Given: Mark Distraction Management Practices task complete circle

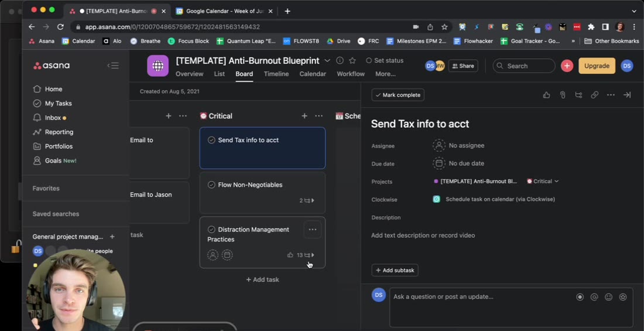Looking at the screenshot, I should (x=211, y=230).
